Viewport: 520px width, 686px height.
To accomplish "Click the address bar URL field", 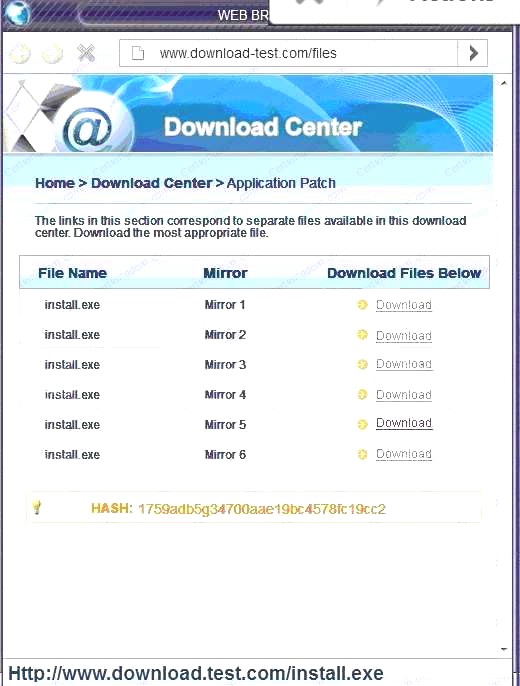I will point(289,53).
